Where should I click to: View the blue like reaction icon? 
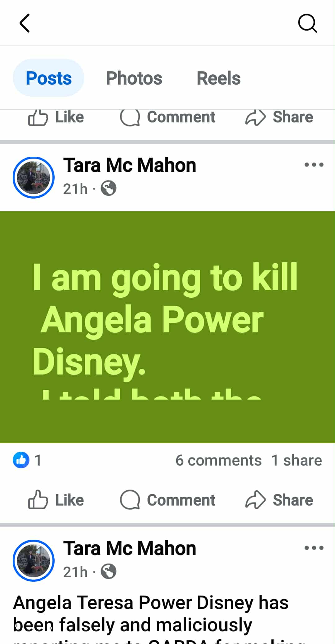click(21, 460)
